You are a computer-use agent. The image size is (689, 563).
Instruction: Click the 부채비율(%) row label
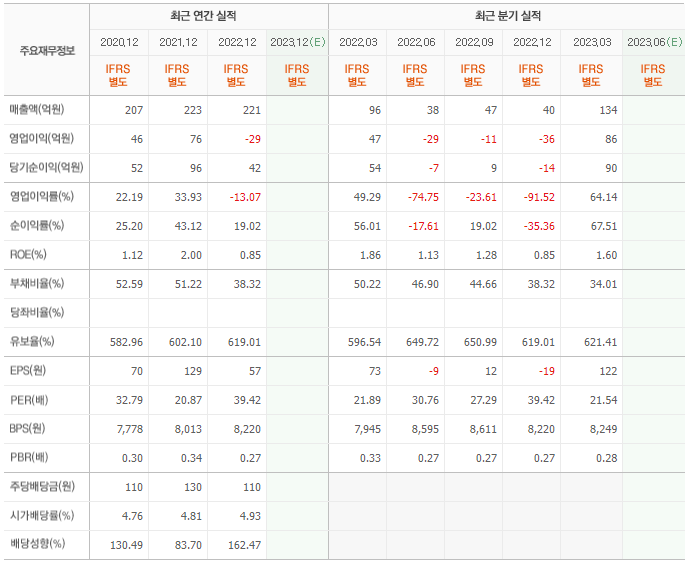[37, 283]
